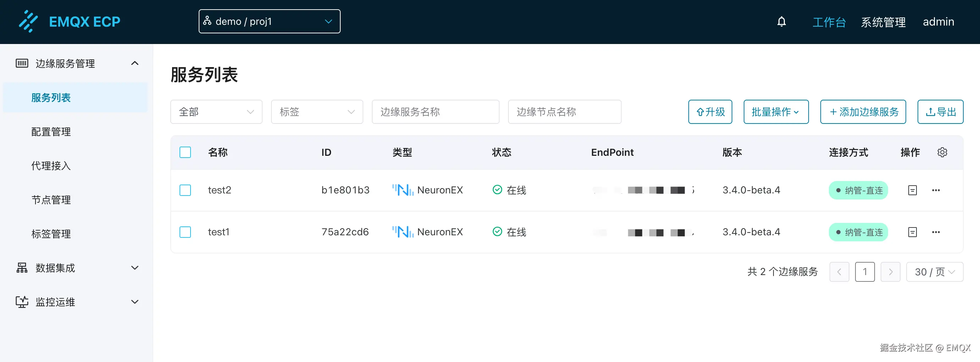The image size is (980, 362).
Task: Click the 数据集成 sidebar icon
Action: [22, 268]
